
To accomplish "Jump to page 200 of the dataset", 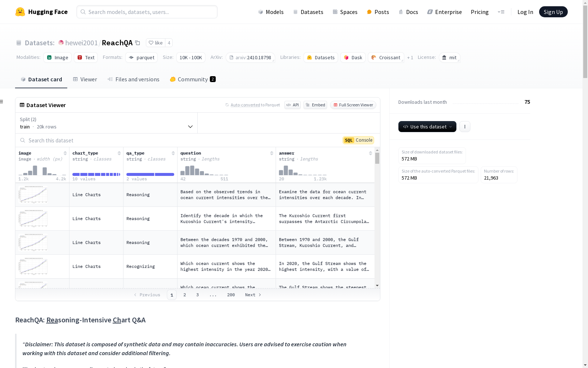I will tap(231, 295).
